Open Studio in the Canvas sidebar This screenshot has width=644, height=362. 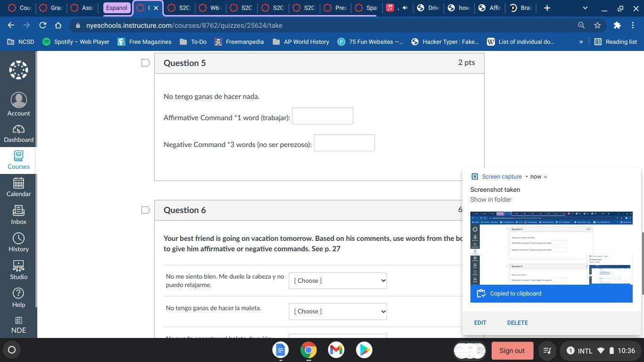(18, 270)
